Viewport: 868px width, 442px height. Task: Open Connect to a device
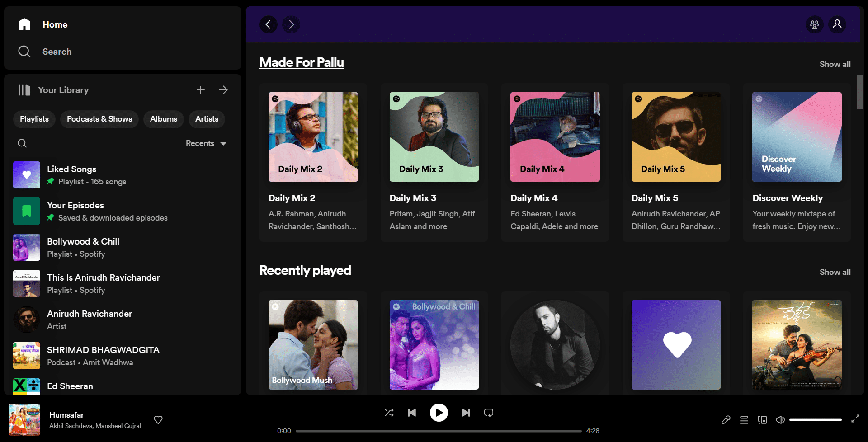[x=762, y=420]
